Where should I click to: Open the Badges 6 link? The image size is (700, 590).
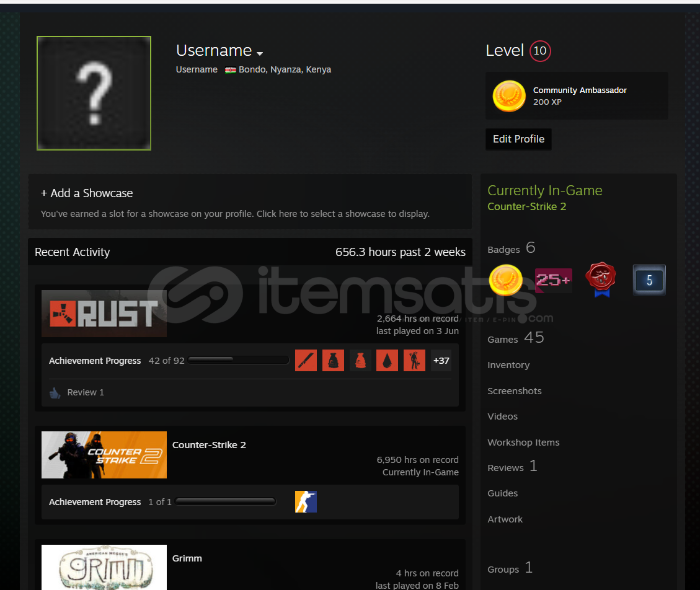511,248
